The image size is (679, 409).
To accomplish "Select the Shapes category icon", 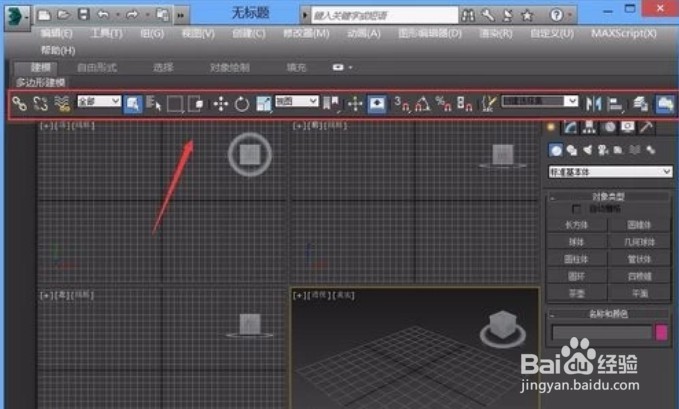I will (x=572, y=150).
